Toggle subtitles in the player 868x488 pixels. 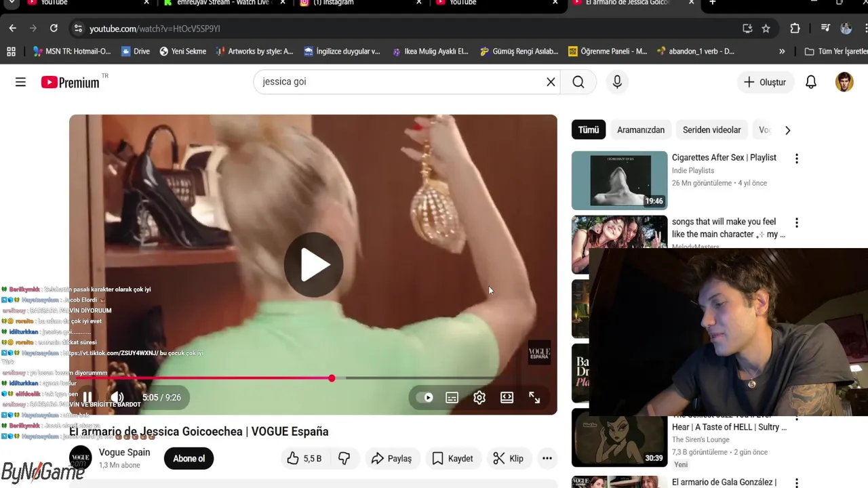(452, 398)
